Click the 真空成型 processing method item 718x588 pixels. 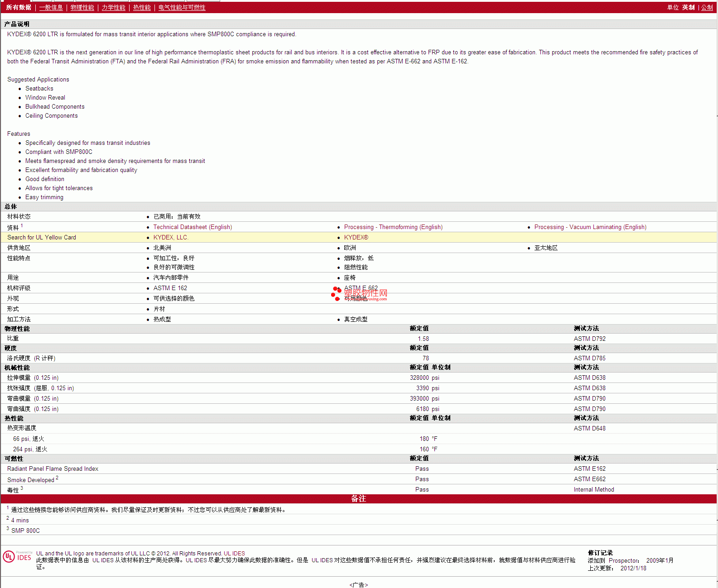[x=356, y=320]
